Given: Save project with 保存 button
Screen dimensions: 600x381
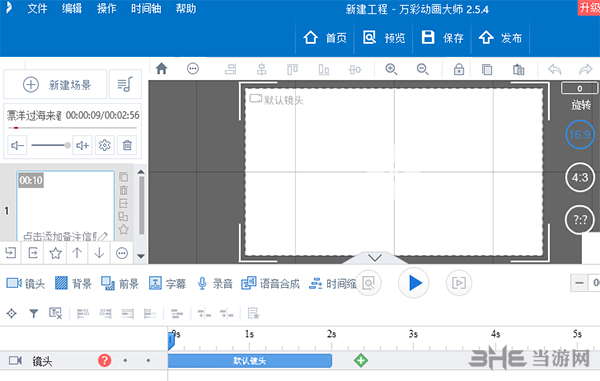Looking at the screenshot, I should tap(442, 37).
